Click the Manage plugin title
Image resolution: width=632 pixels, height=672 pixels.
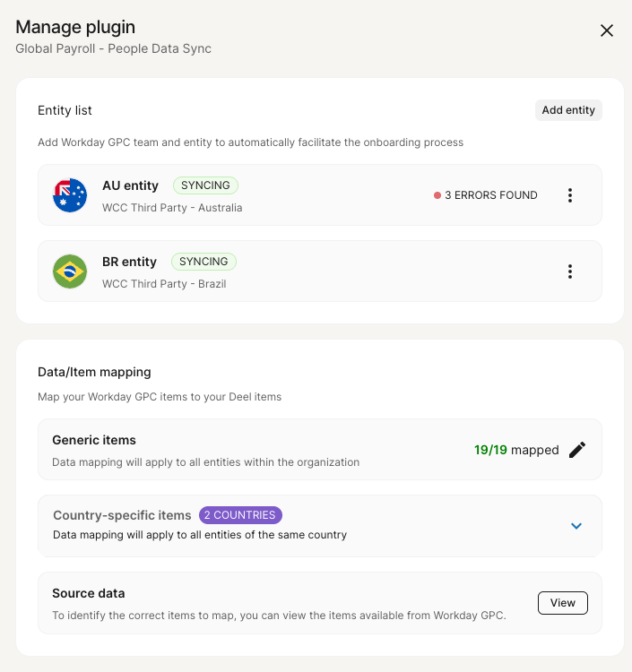75,27
